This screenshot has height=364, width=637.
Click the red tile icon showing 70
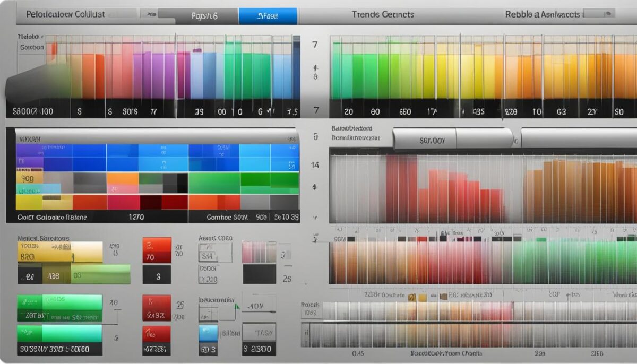coord(156,250)
